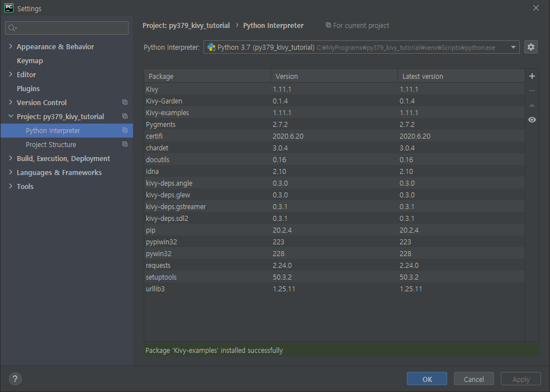
Task: Click the 50.3.2 version of setuptools
Action: pyautogui.click(x=282, y=277)
